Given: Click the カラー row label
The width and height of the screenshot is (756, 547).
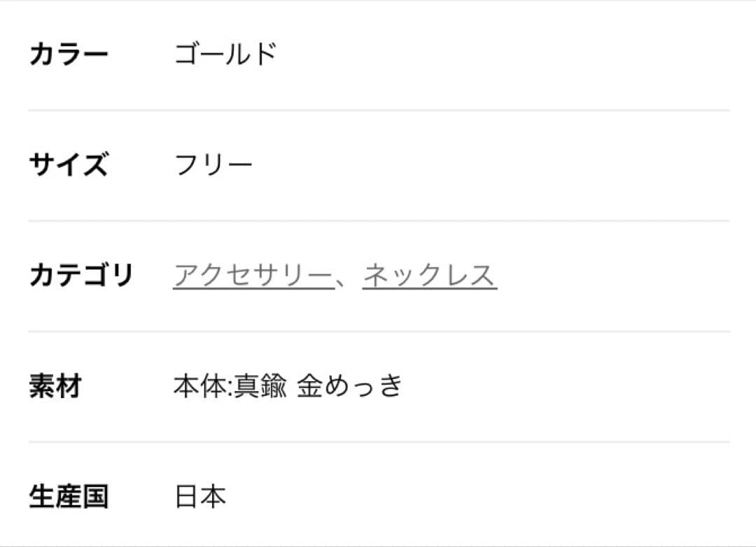Looking at the screenshot, I should point(69,55).
